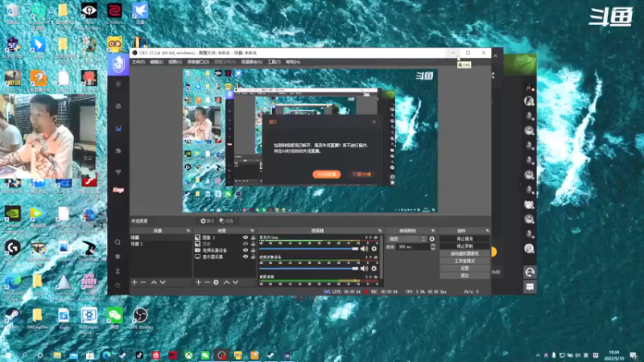Move the selected scene down
The width and height of the screenshot is (644, 362).
(x=163, y=282)
